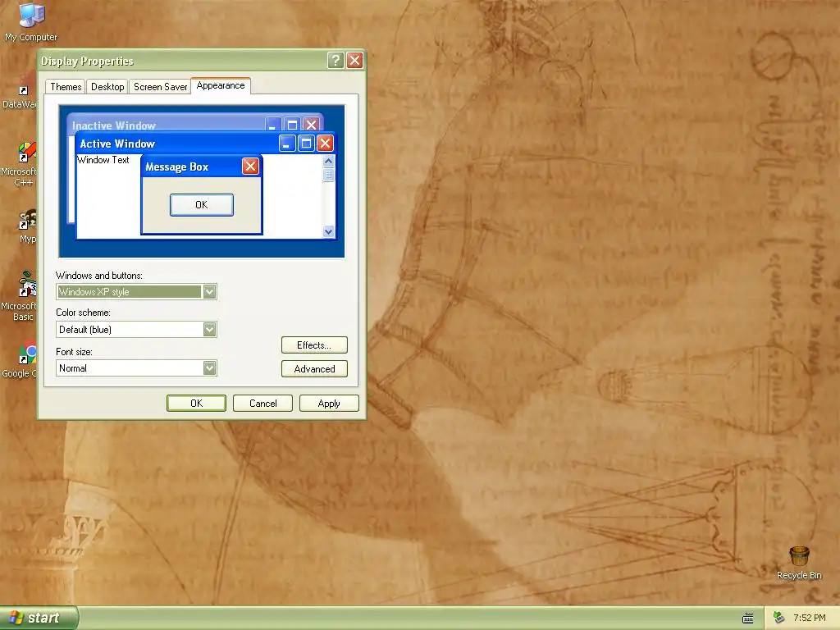Select the Myp desktop shortcut icon

pyautogui.click(x=27, y=226)
